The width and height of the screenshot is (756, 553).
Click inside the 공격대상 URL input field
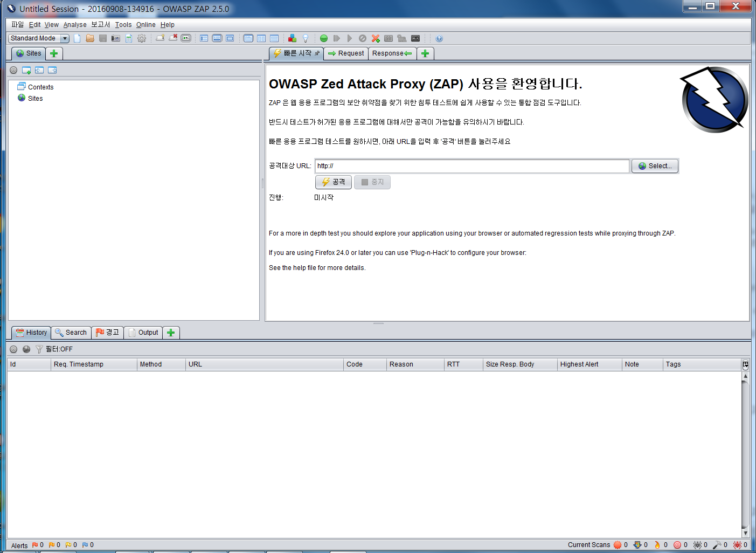(x=471, y=165)
